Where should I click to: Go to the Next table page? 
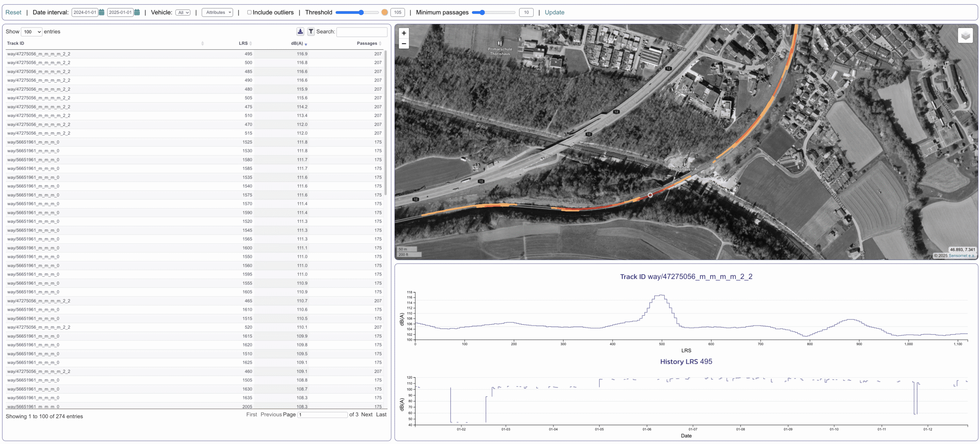(366, 414)
